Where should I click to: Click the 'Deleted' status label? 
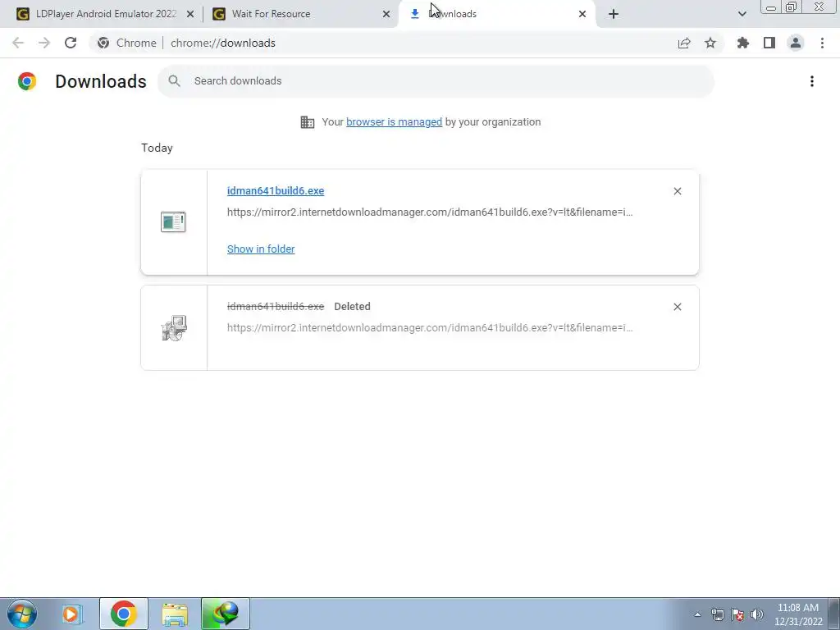[x=352, y=307]
